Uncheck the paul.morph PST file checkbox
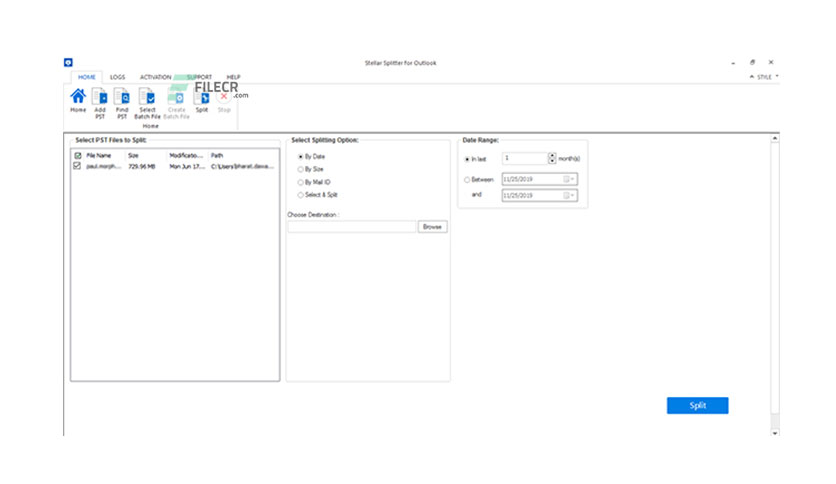The height and width of the screenshot is (484, 836). coord(77,166)
